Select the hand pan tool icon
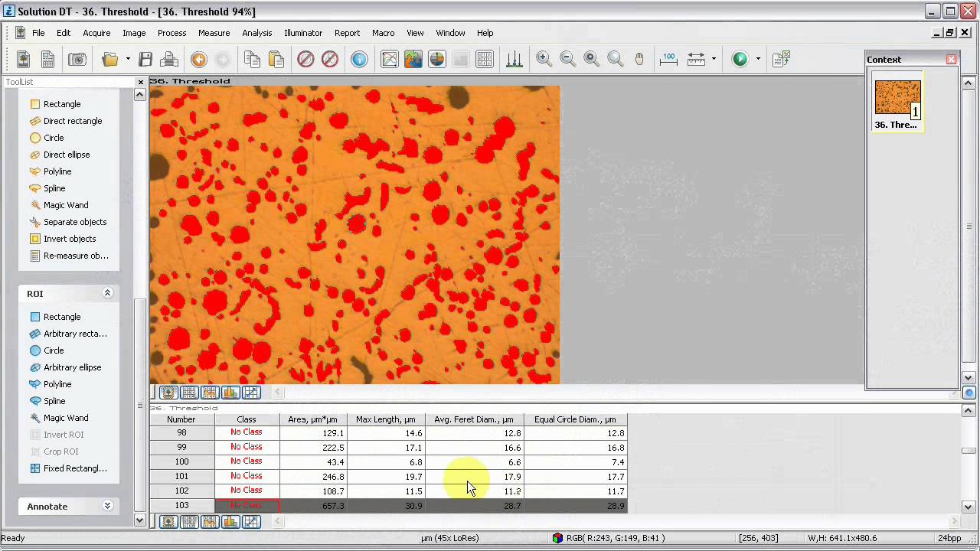Image resolution: width=980 pixels, height=551 pixels. pyautogui.click(x=639, y=59)
